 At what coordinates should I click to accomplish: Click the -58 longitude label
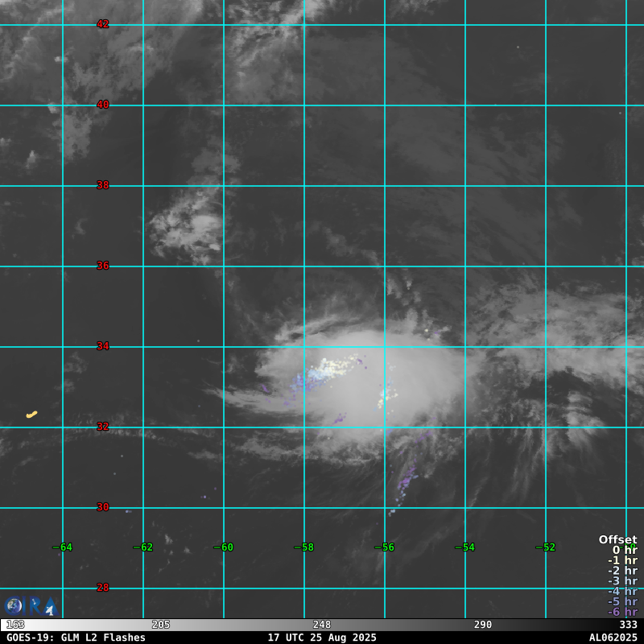pos(303,547)
